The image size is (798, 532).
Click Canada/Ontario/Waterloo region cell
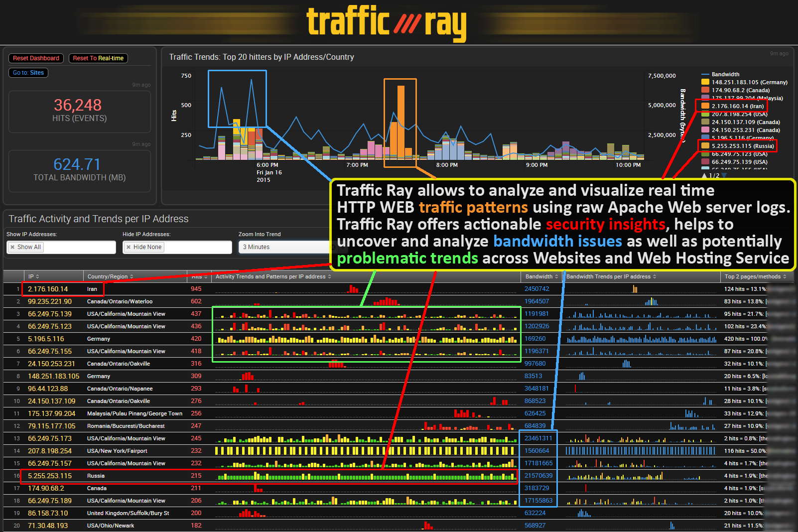click(120, 301)
